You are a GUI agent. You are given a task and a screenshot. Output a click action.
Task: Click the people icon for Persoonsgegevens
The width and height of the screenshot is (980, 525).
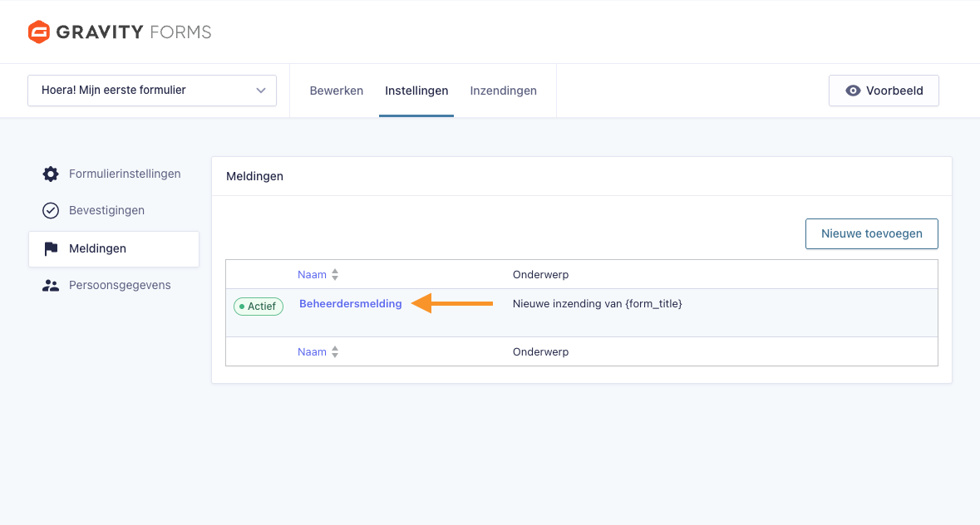[51, 286]
